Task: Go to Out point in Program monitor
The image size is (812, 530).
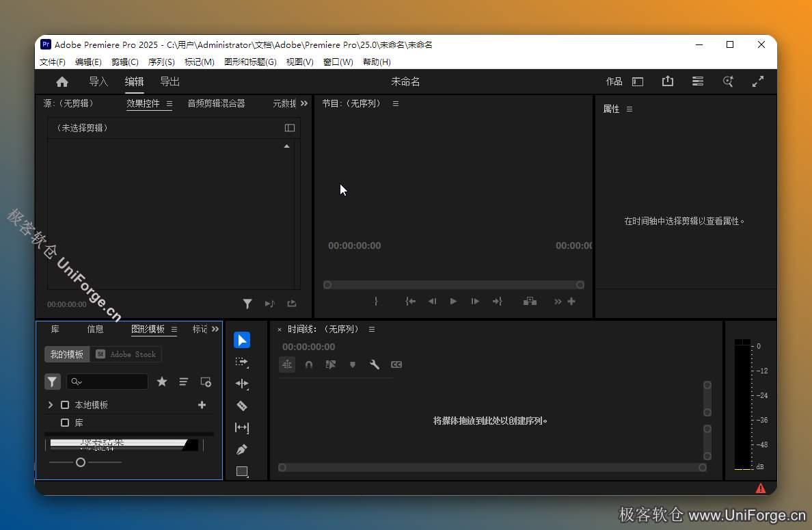Action: tap(497, 301)
